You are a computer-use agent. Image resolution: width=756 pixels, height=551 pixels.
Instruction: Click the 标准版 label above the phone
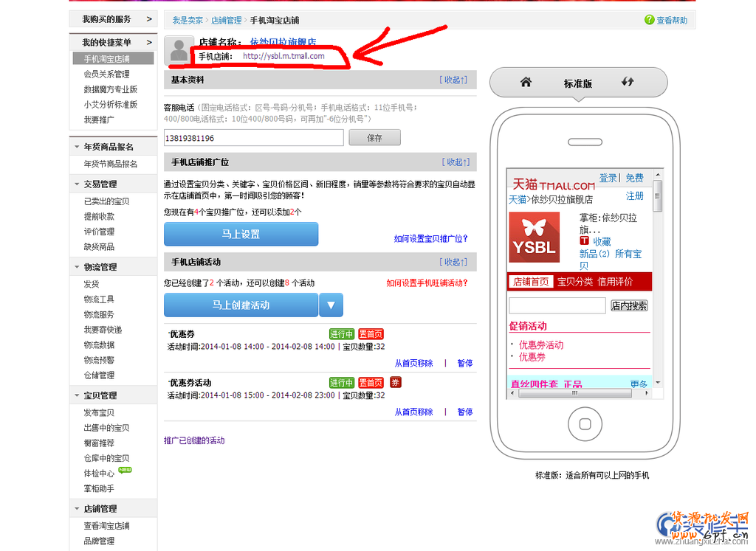[x=578, y=84]
